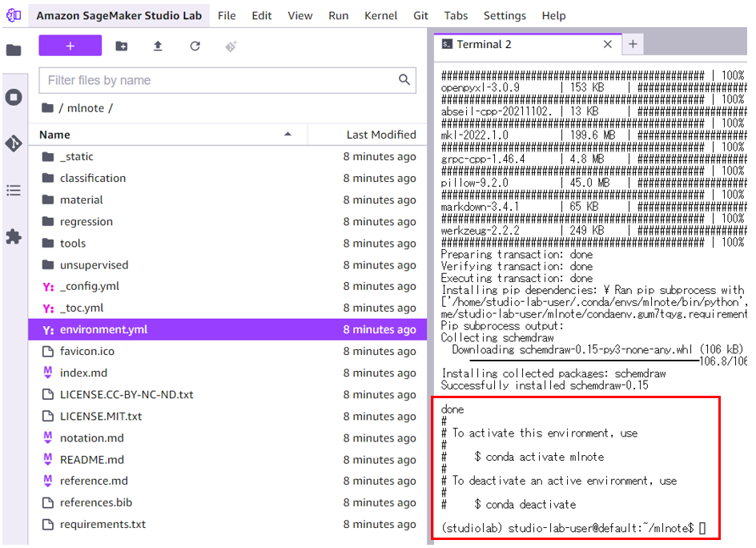Select the _static folder
This screenshot has width=756, height=548.
click(227, 156)
